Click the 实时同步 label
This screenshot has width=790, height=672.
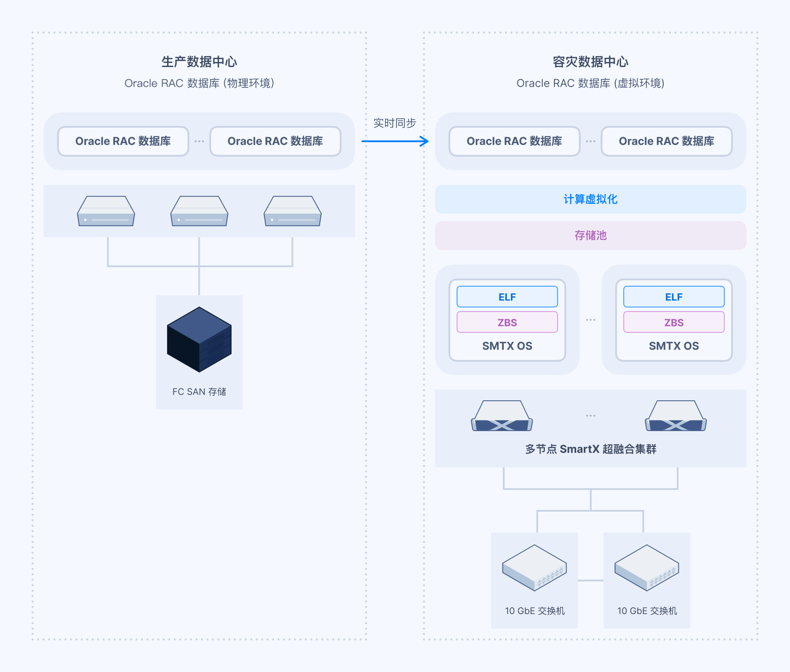tap(395, 123)
